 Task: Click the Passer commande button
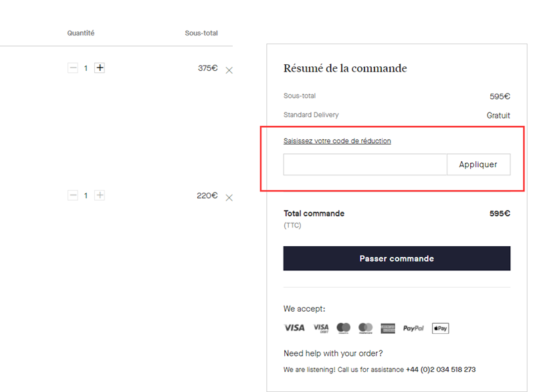[397, 258]
